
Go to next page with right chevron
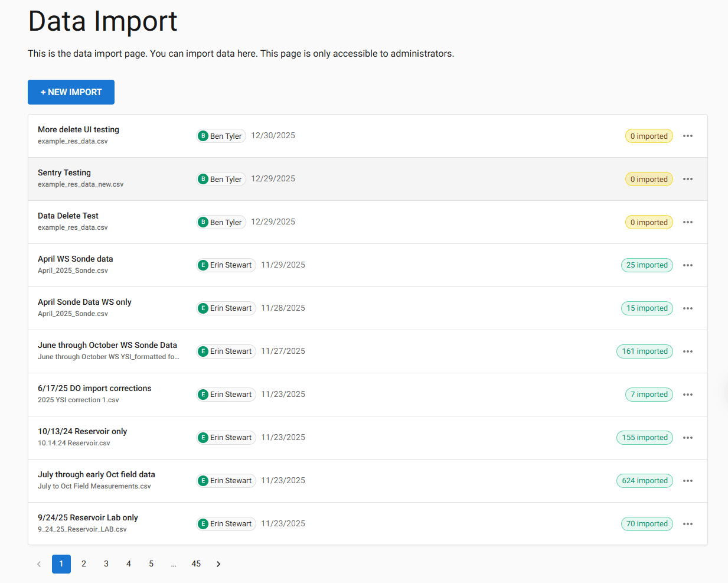pos(218,564)
